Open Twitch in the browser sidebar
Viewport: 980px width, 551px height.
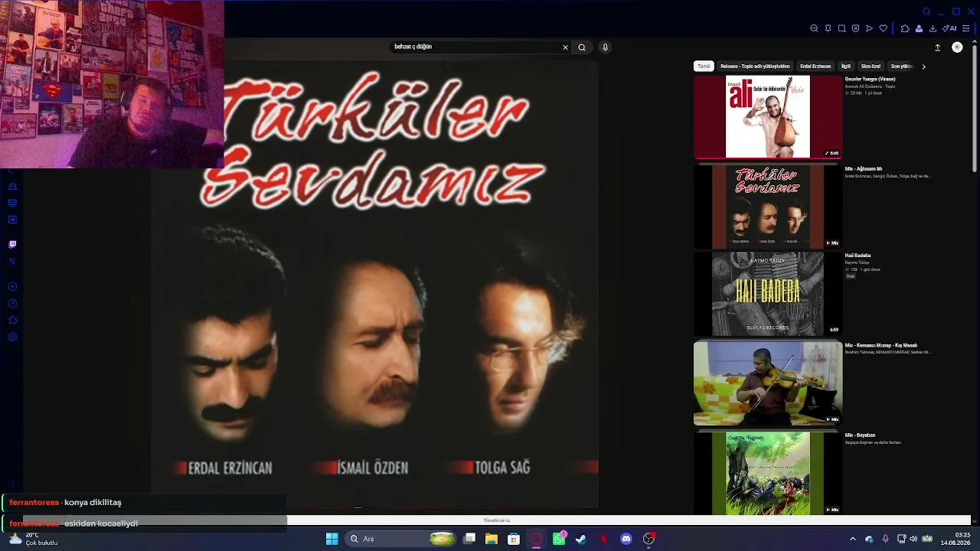12,245
